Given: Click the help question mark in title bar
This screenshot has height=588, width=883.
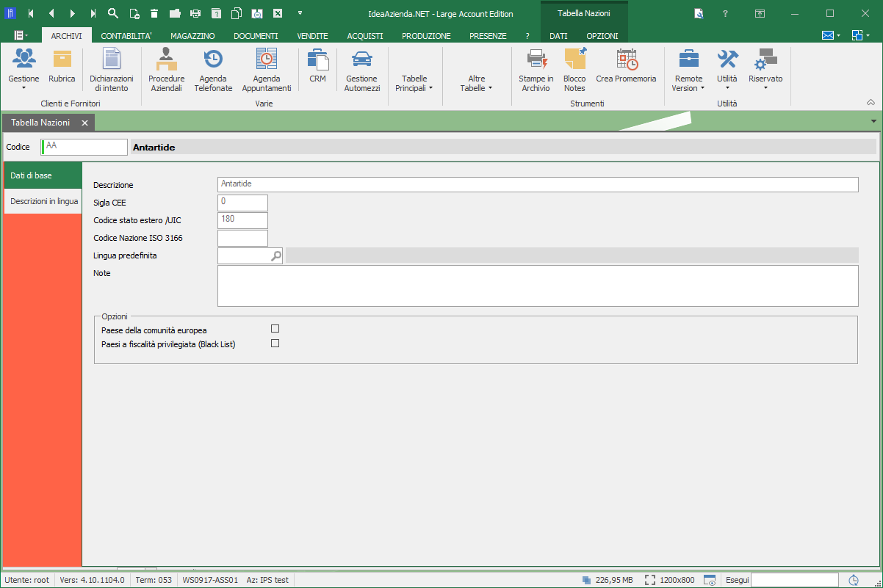Looking at the screenshot, I should 725,13.
